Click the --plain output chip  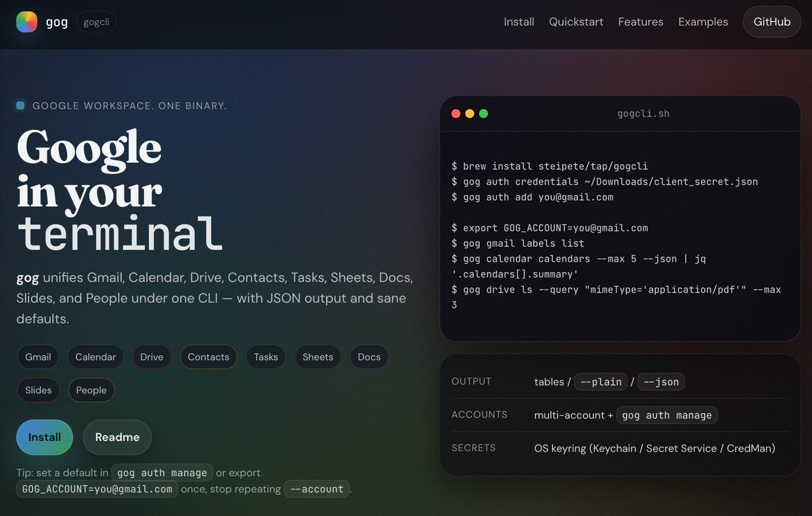[x=601, y=381]
